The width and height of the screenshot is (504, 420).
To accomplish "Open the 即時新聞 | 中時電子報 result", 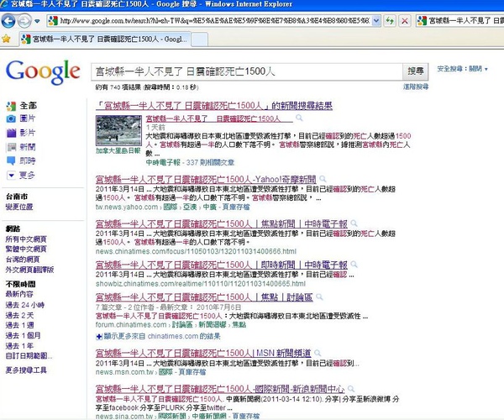I will [x=222, y=265].
